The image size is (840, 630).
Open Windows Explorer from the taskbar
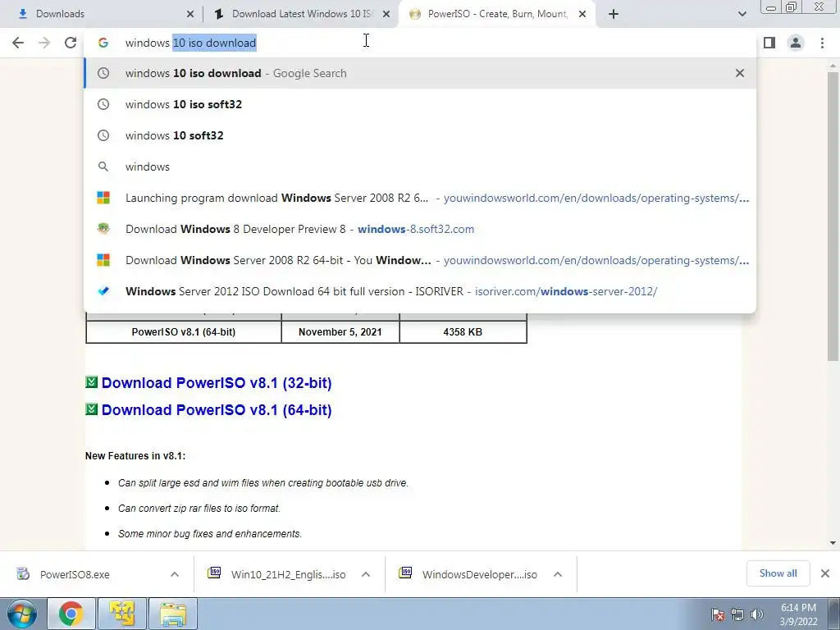[173, 614]
